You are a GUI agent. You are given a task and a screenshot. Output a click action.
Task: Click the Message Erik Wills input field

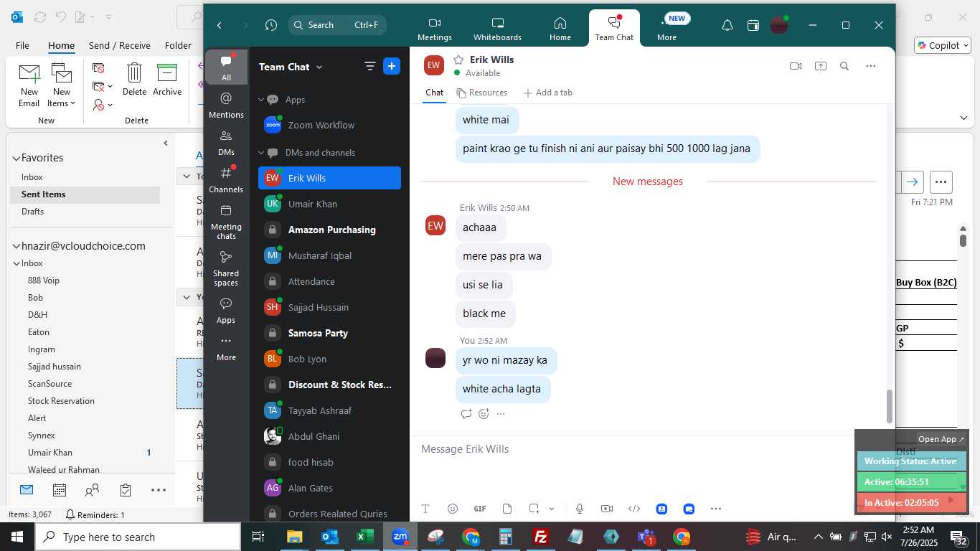(631, 449)
